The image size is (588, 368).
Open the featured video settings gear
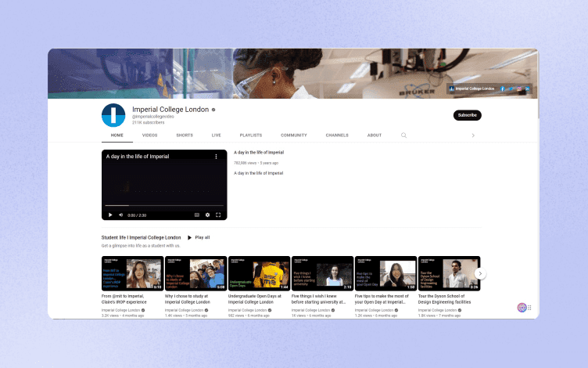[x=207, y=215]
